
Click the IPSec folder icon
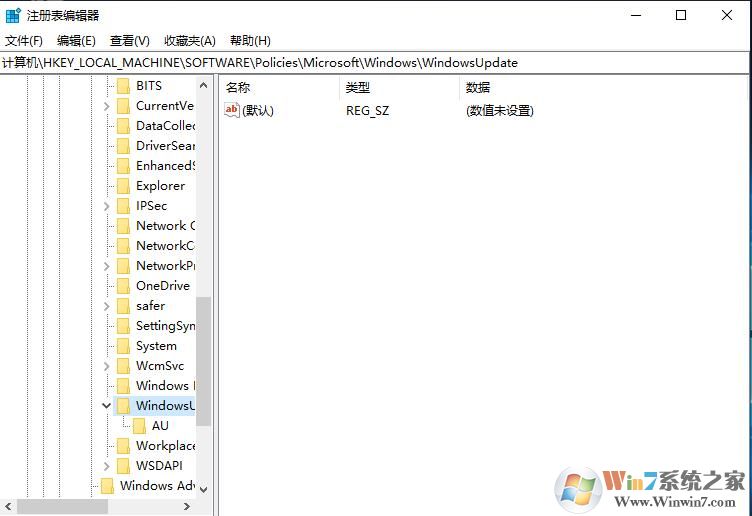point(123,206)
